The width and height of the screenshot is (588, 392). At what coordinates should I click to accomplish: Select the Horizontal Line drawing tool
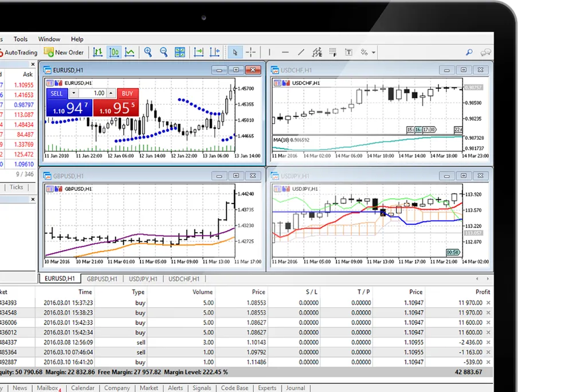click(285, 53)
